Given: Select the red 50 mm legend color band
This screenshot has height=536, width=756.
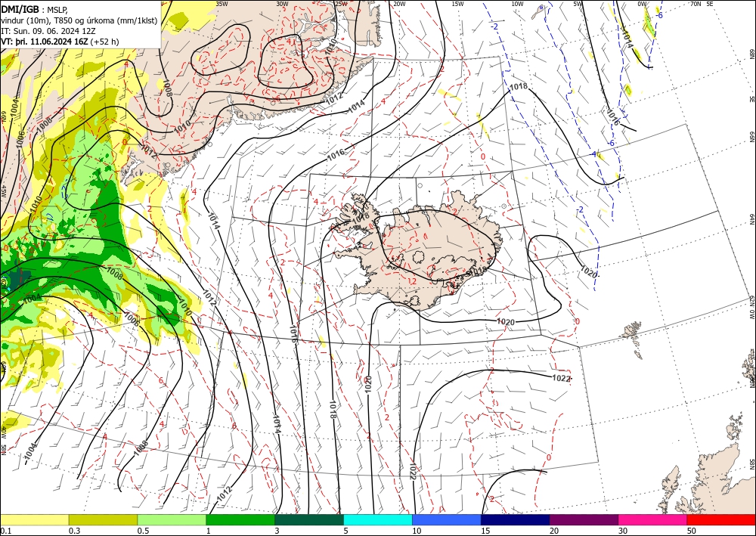Looking at the screenshot, I should pos(721,519).
